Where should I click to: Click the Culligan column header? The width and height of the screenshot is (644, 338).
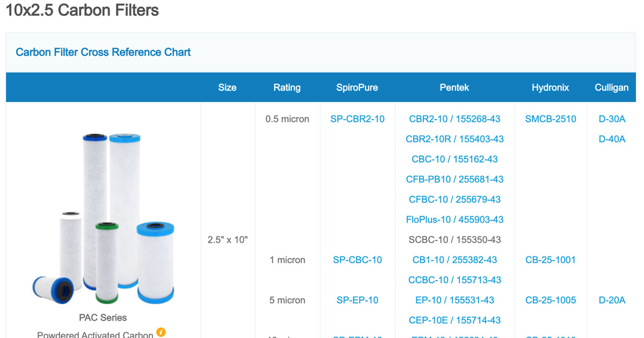612,87
